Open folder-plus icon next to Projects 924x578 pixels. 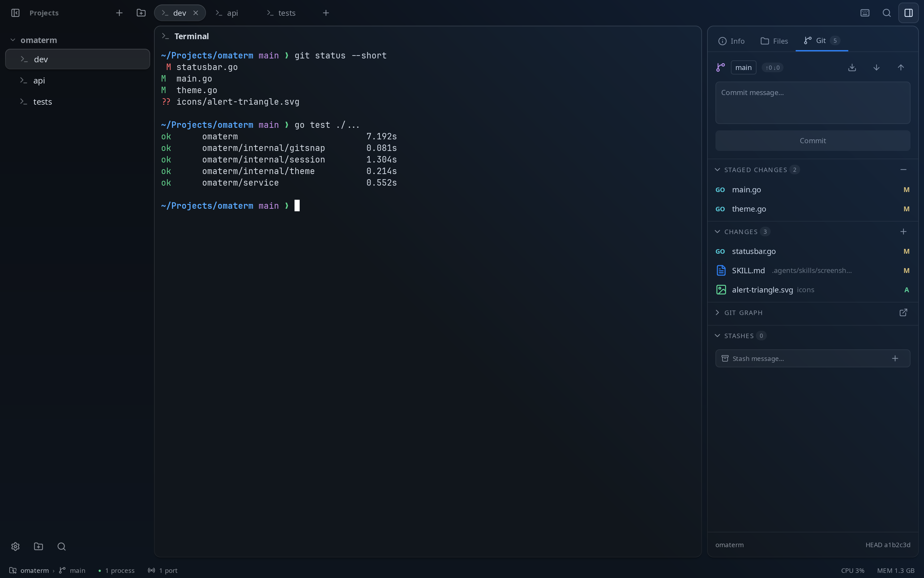[141, 13]
